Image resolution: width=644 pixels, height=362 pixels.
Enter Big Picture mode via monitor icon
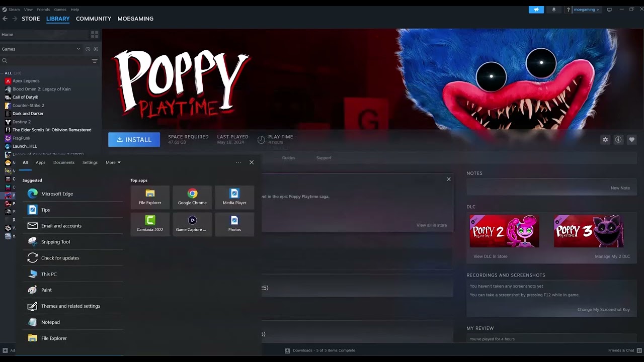tap(609, 10)
